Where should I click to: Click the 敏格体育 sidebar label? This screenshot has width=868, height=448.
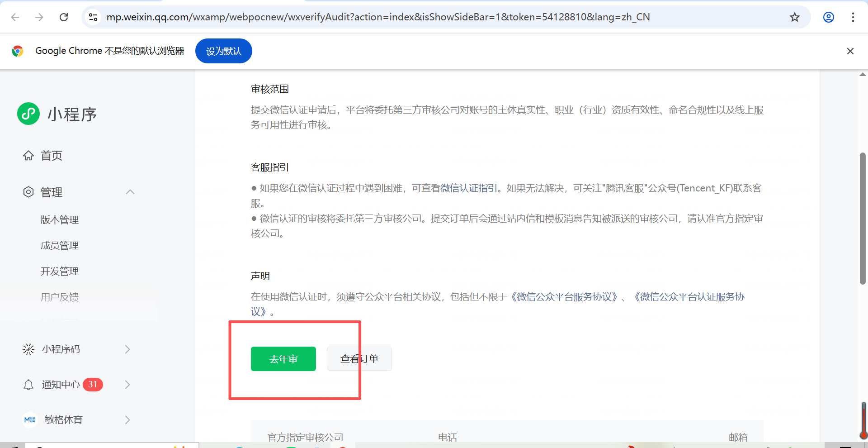(63, 420)
